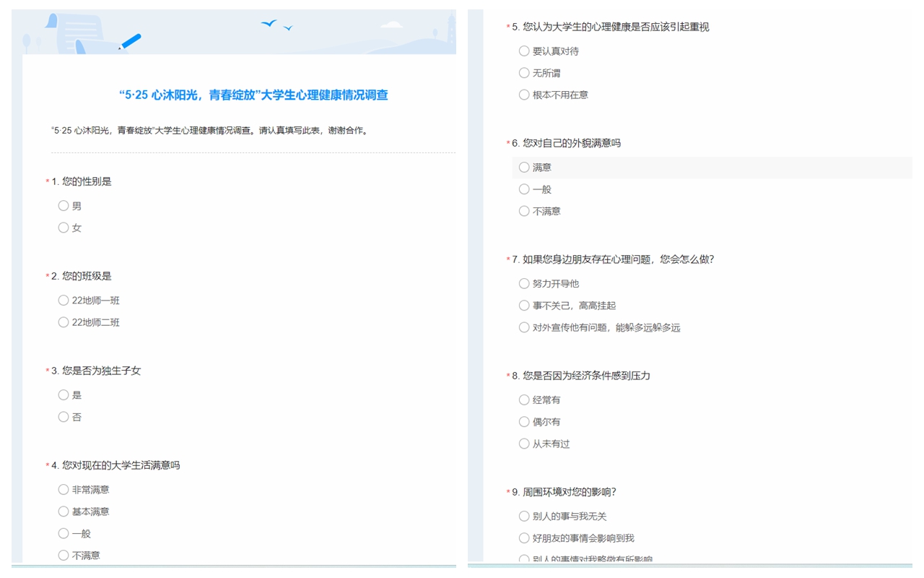
Task: Choose class "22地师一班"
Action: point(64,301)
